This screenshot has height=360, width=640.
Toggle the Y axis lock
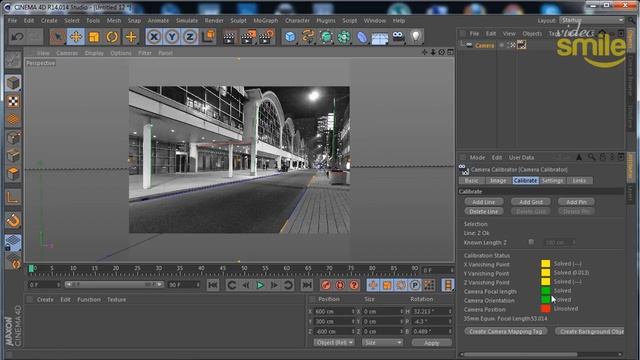[172, 37]
